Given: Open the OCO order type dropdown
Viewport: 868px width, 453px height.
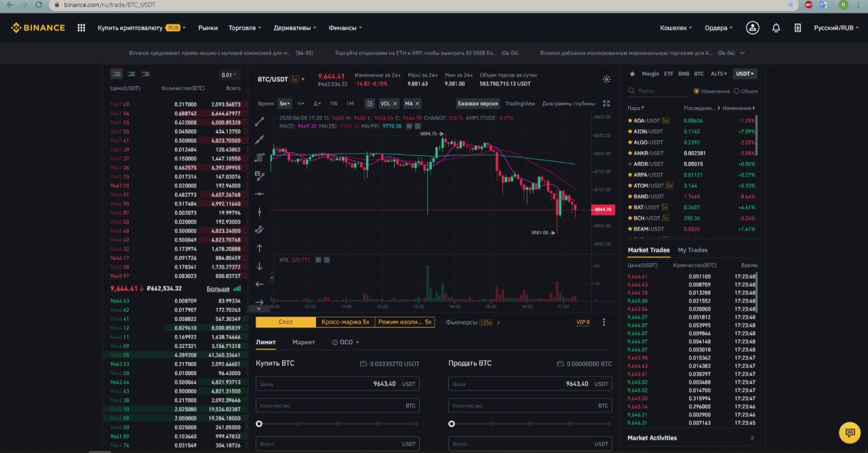Looking at the screenshot, I should pyautogui.click(x=346, y=342).
